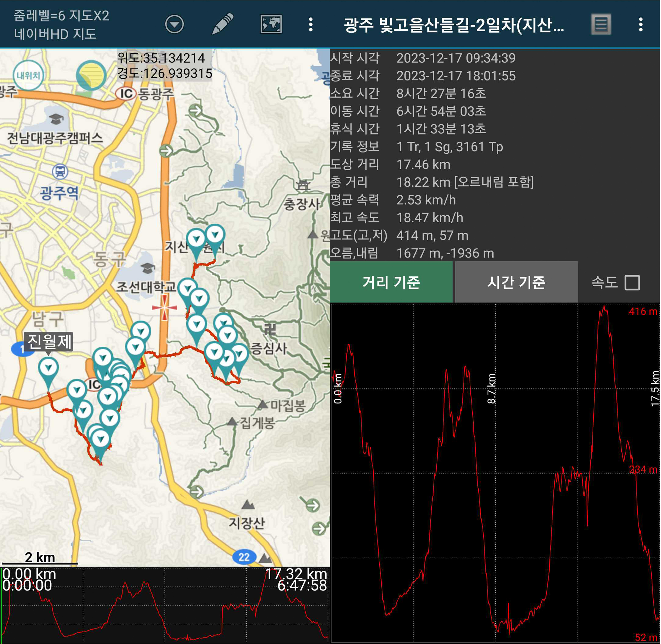661x644 pixels.
Task: Tap the 조선대학교 school icon
Action: click(x=148, y=268)
